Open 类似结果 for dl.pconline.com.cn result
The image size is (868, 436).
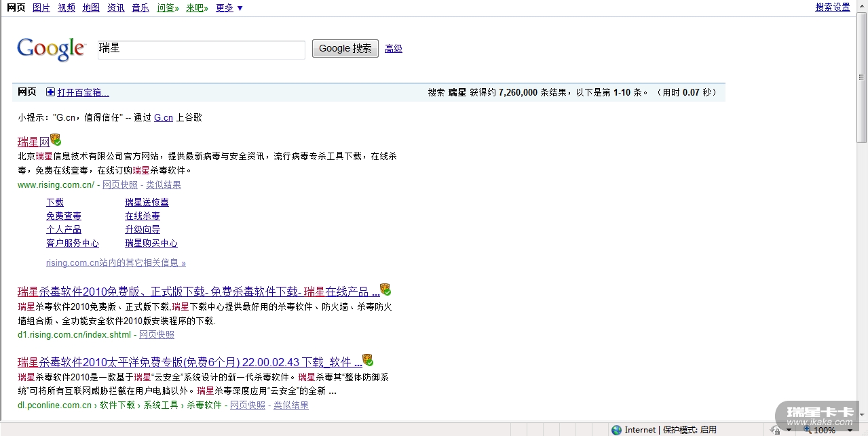291,405
